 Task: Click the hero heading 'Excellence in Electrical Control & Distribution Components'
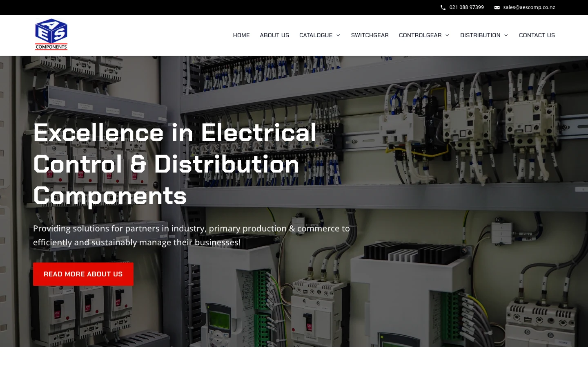175,164
